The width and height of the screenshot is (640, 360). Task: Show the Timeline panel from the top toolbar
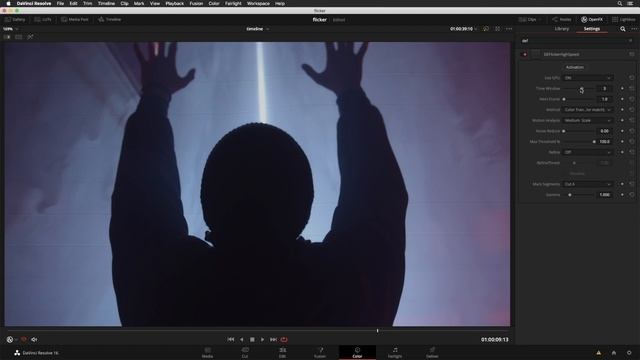click(x=109, y=19)
